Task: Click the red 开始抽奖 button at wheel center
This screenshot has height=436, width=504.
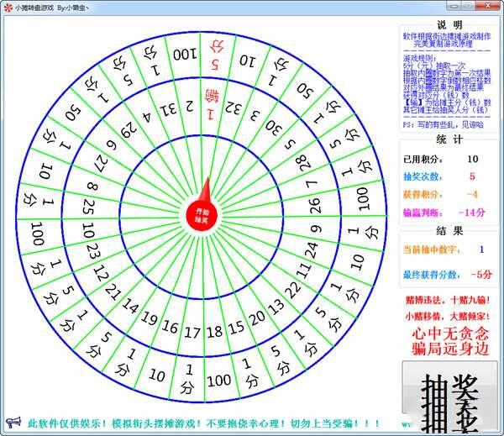Action: tap(201, 213)
